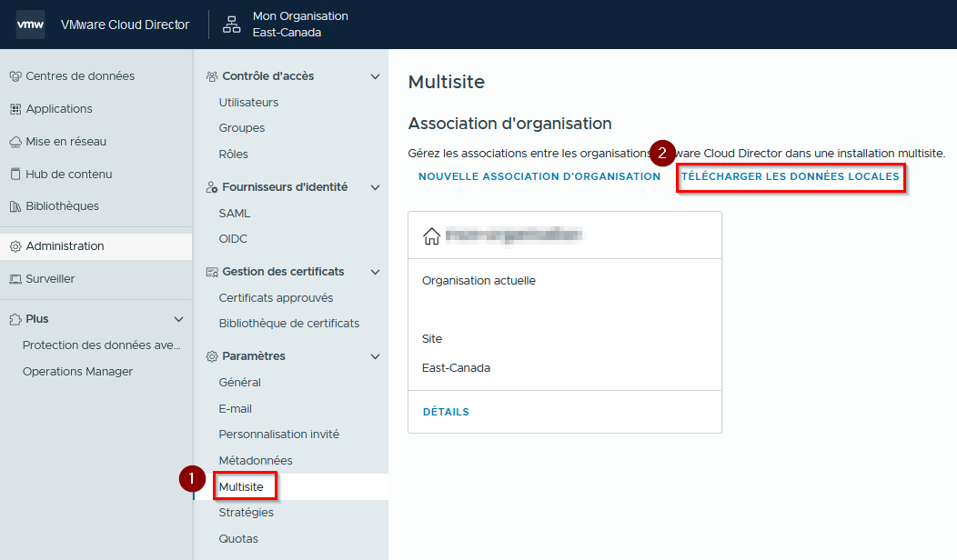
Task: Open Certificats approuvés page
Action: pyautogui.click(x=276, y=298)
